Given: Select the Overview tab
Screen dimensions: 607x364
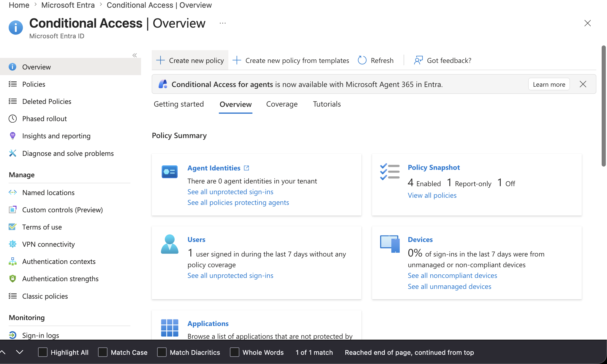Looking at the screenshot, I should pyautogui.click(x=235, y=105).
